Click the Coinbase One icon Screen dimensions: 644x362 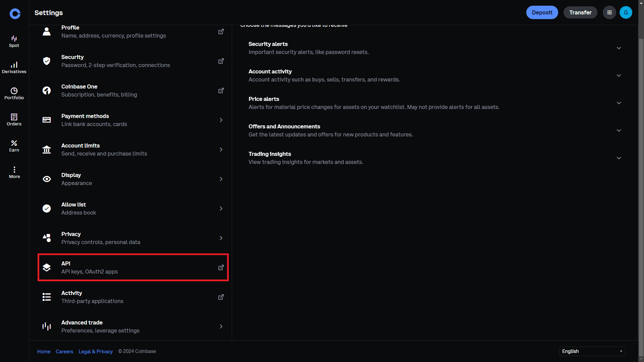tap(47, 90)
